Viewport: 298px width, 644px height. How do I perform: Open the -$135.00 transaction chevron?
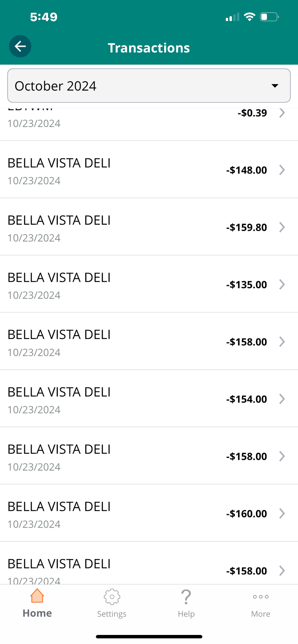click(x=282, y=284)
